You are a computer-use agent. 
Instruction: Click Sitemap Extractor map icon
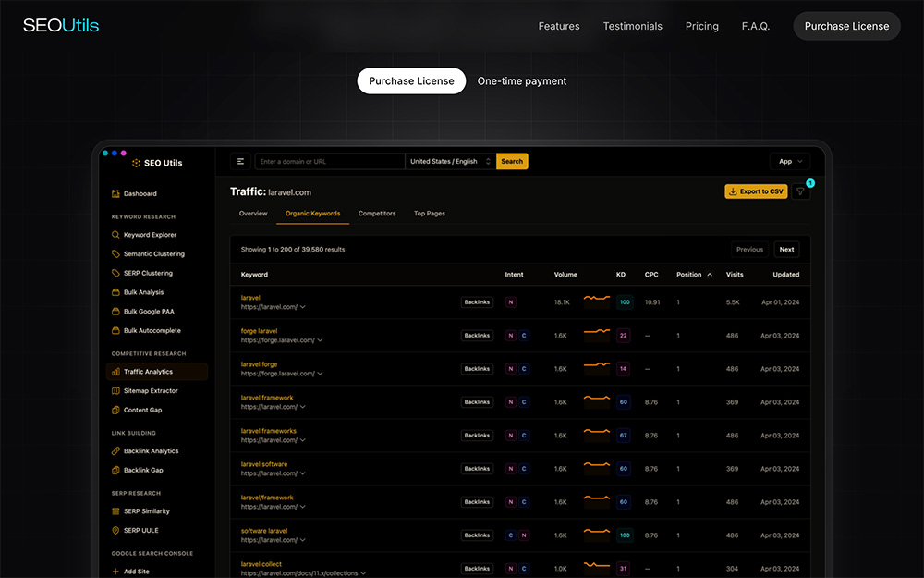(115, 390)
